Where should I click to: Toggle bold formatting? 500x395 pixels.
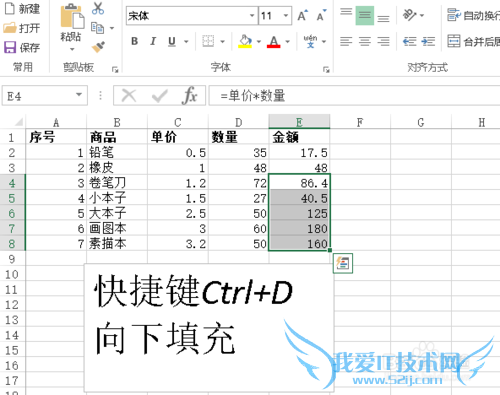[x=135, y=41]
